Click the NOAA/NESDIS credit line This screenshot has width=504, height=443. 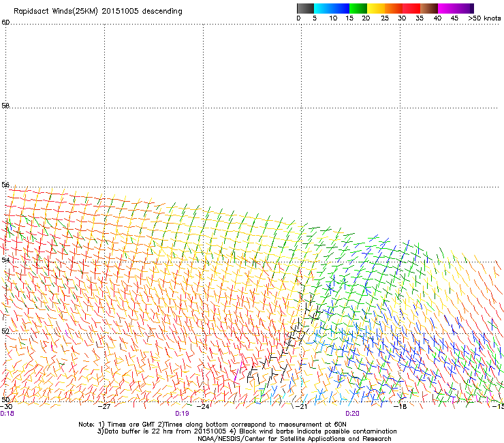point(294,439)
